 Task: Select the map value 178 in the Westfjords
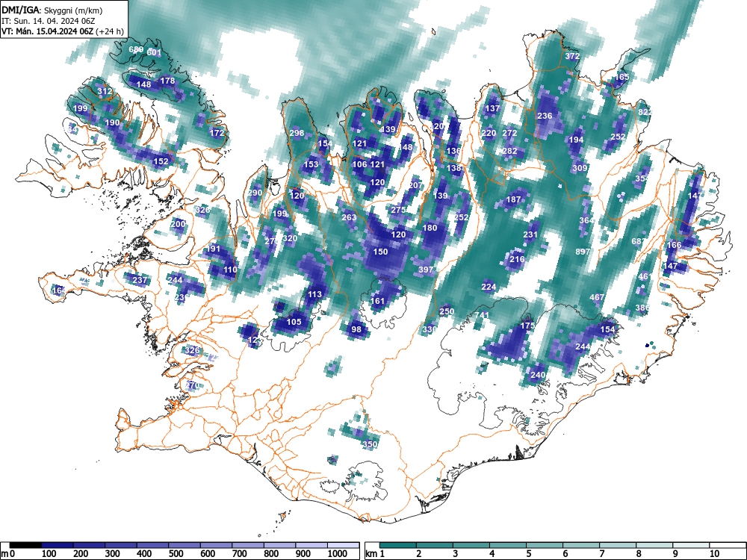click(167, 81)
